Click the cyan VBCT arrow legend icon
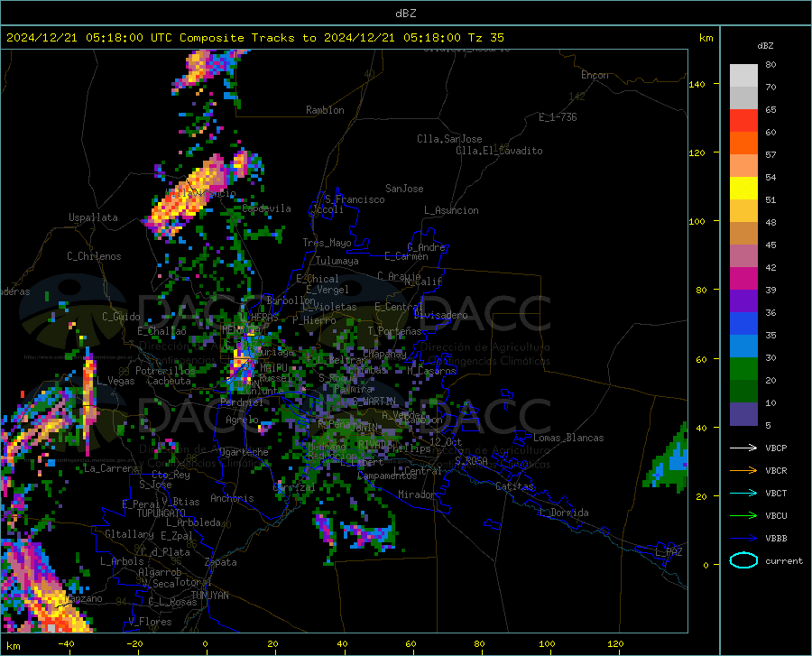812x656 pixels. coord(743,493)
